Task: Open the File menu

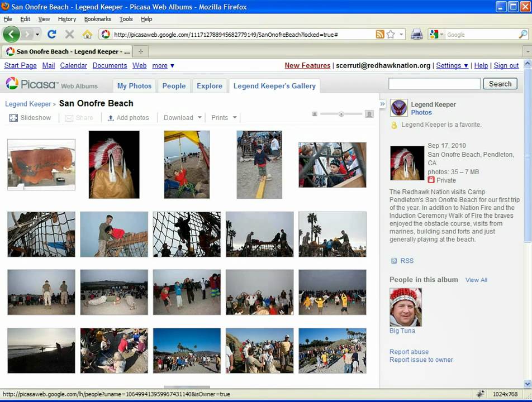Action: tap(8, 19)
